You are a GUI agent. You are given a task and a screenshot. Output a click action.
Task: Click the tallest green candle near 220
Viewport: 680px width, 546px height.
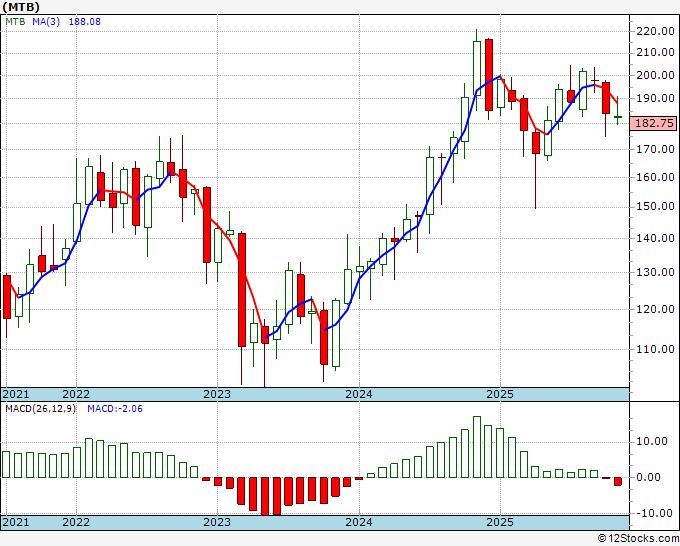(x=477, y=69)
